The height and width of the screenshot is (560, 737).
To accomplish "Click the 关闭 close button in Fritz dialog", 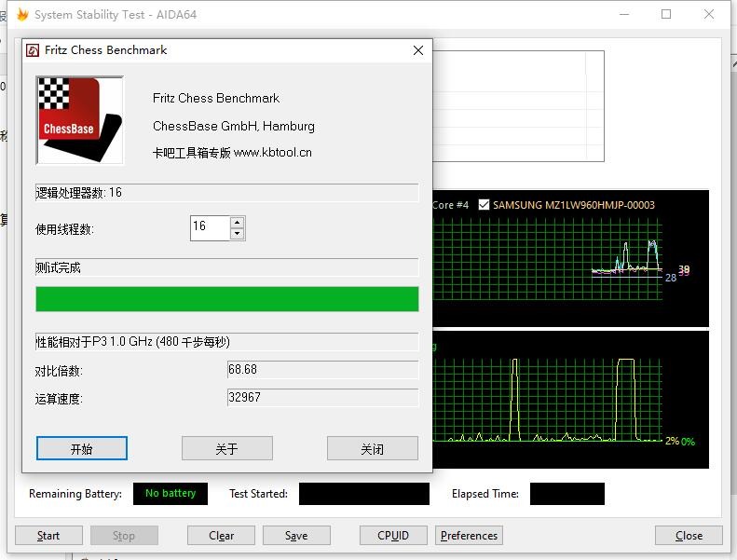I will click(373, 448).
